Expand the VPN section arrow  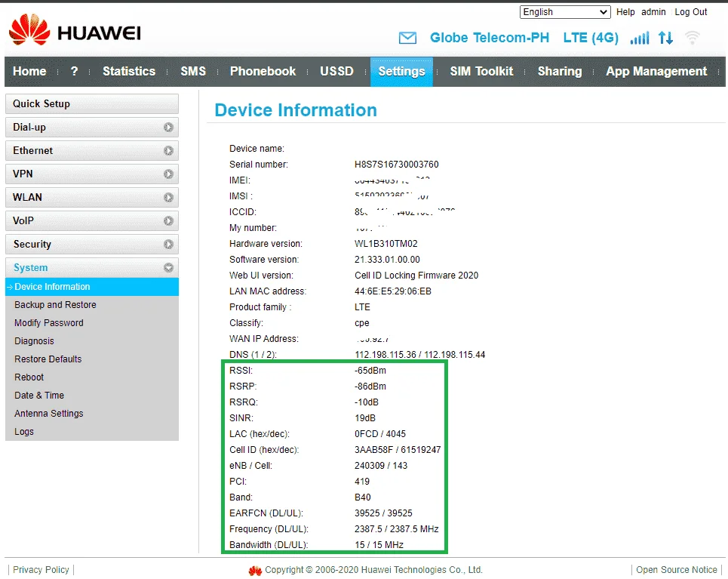[x=168, y=174]
